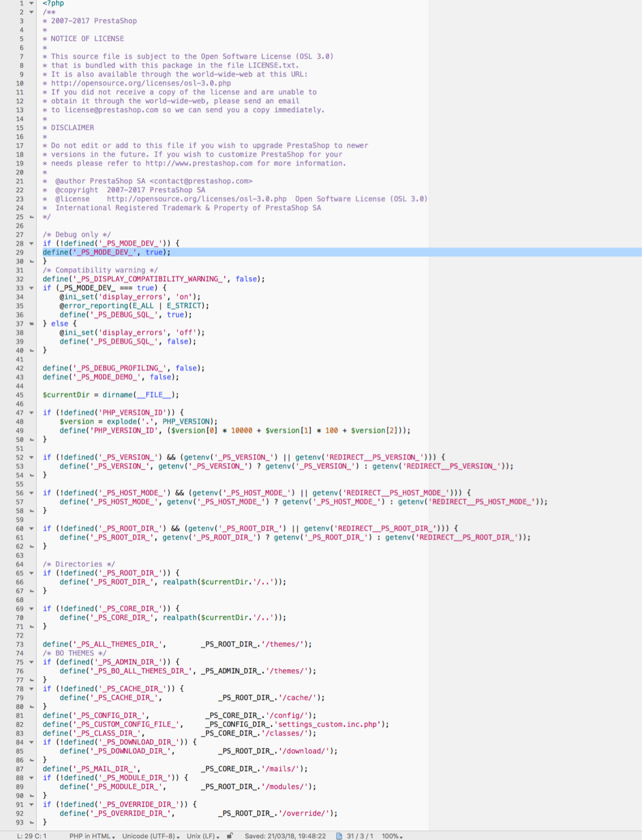The image size is (642, 840).
Task: Click 'settings_custom.inc.php' string on line 82
Action: (x=327, y=724)
